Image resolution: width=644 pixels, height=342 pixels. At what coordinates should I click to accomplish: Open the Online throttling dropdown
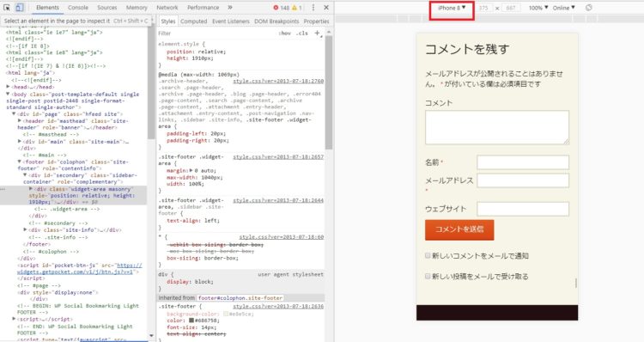[563, 8]
